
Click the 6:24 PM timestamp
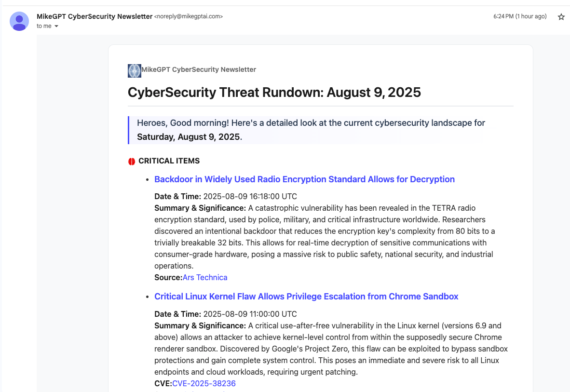click(x=519, y=16)
